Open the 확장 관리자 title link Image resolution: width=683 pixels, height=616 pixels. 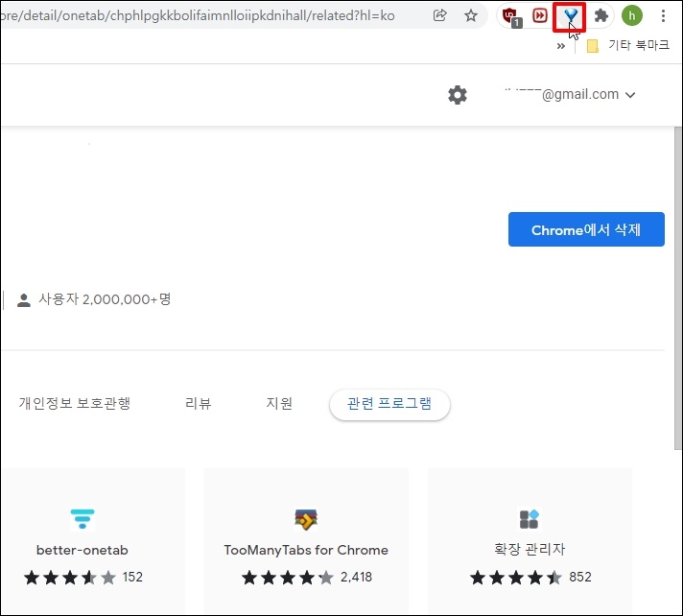(x=530, y=550)
